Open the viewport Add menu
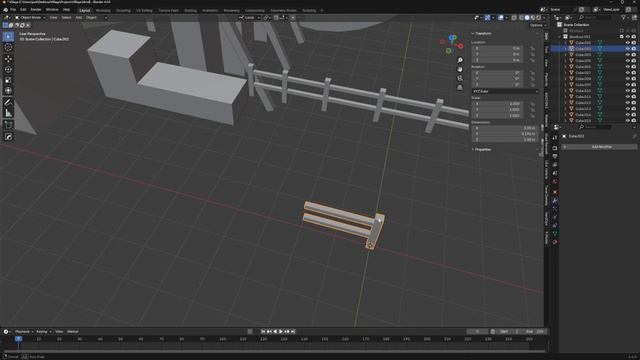Image resolution: width=640 pixels, height=360 pixels. click(78, 18)
